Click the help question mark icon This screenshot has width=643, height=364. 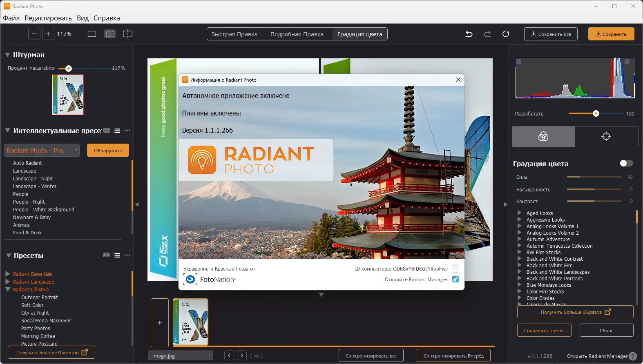click(x=633, y=356)
